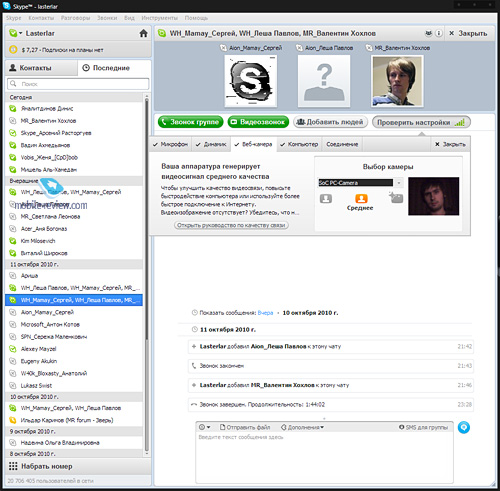
Task: Select the Eugeny Akulon contact
Action: pos(74,361)
